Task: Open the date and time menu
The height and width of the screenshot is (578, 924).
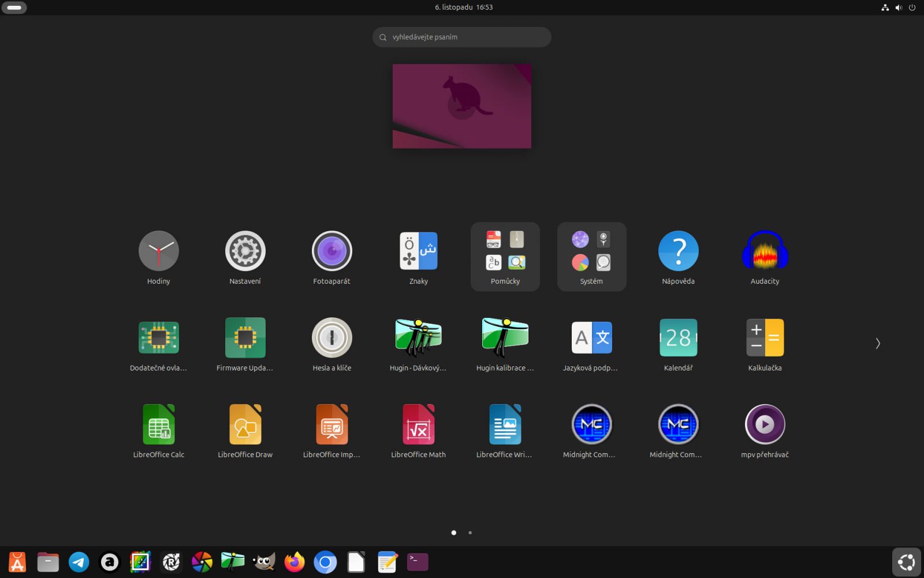Action: (463, 8)
